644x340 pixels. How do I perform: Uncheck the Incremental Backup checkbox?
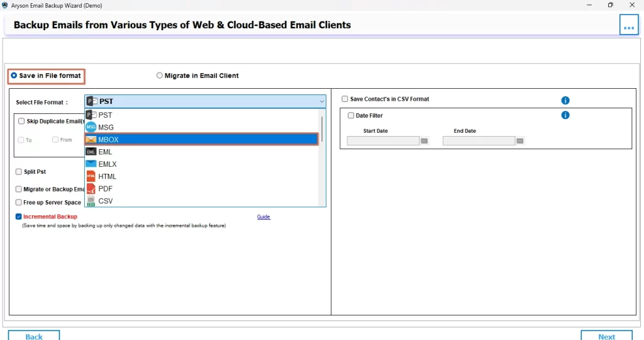coord(18,217)
